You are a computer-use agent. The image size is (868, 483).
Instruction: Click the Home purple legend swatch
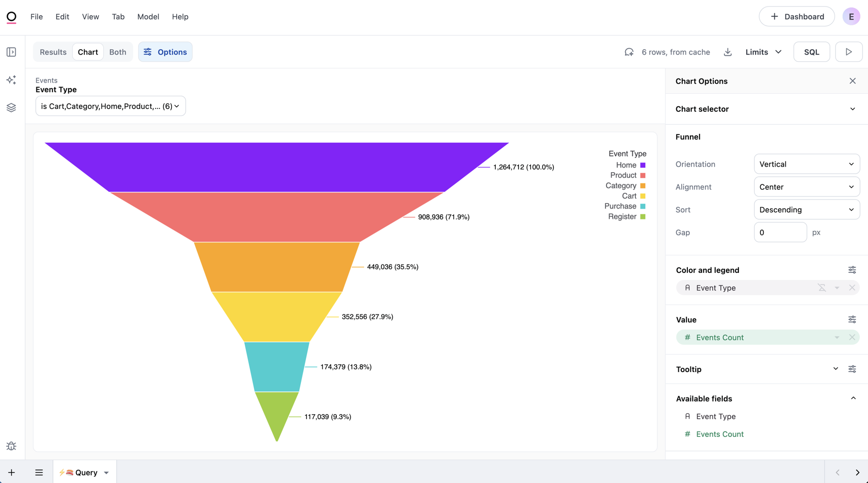[x=643, y=165]
